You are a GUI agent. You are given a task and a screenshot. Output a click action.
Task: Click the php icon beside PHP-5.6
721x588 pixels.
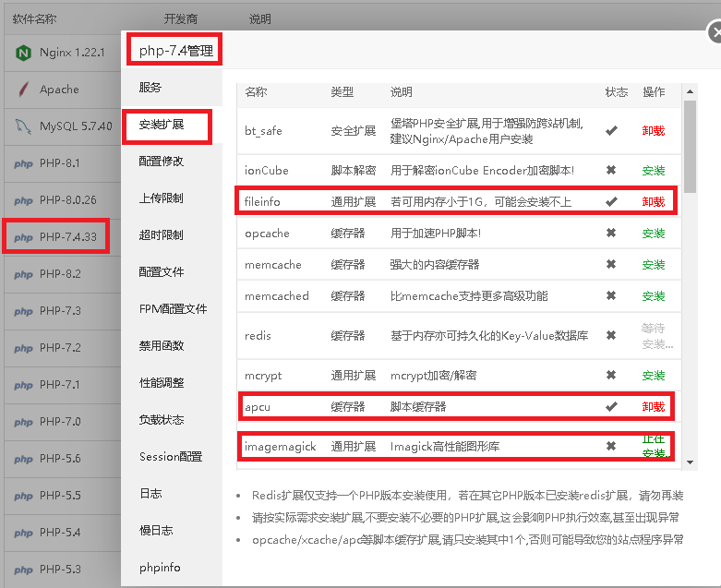[23, 459]
